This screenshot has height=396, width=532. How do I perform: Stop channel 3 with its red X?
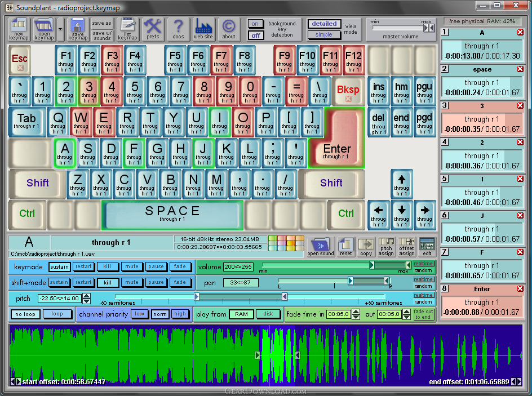[520, 106]
